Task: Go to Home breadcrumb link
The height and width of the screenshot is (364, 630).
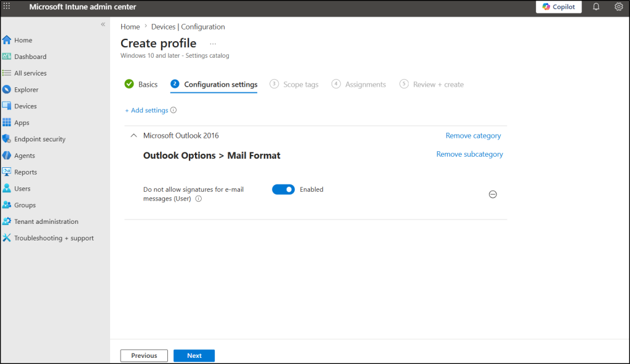Action: tap(130, 26)
